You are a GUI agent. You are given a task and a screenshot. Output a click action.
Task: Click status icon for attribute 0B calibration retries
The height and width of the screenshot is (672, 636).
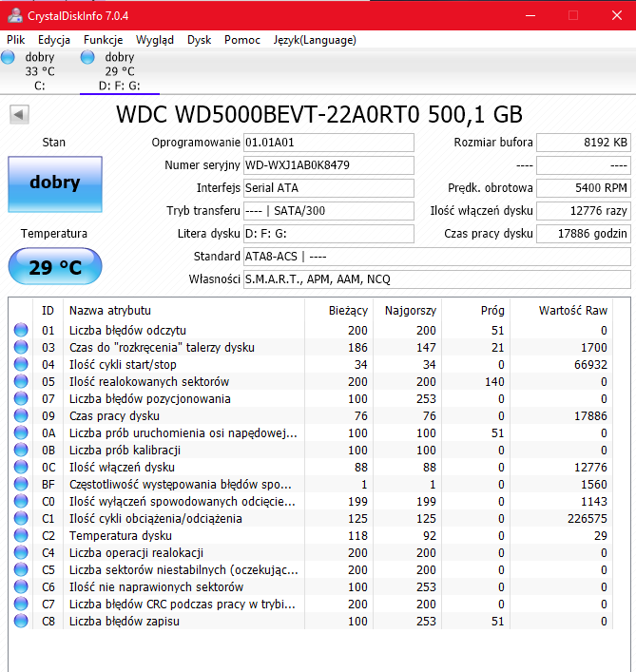pyautogui.click(x=21, y=450)
